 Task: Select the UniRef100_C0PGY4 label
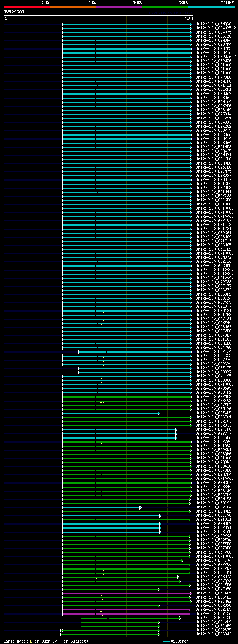click(213, 364)
